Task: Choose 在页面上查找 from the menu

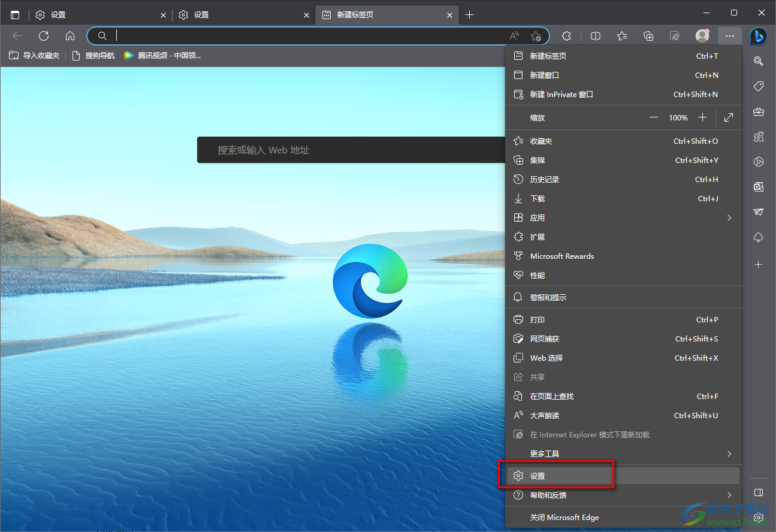Action: (x=623, y=396)
